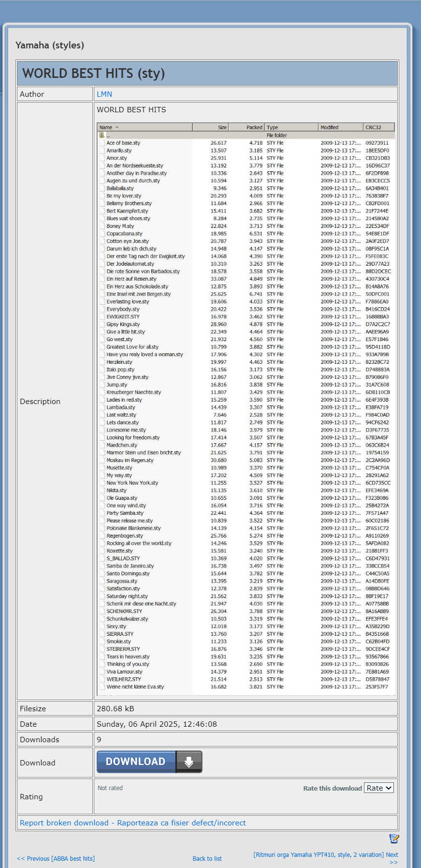Select file "SIERRA.STY"
Image resolution: width=421 pixels, height=868 pixels.
pyautogui.click(x=120, y=634)
